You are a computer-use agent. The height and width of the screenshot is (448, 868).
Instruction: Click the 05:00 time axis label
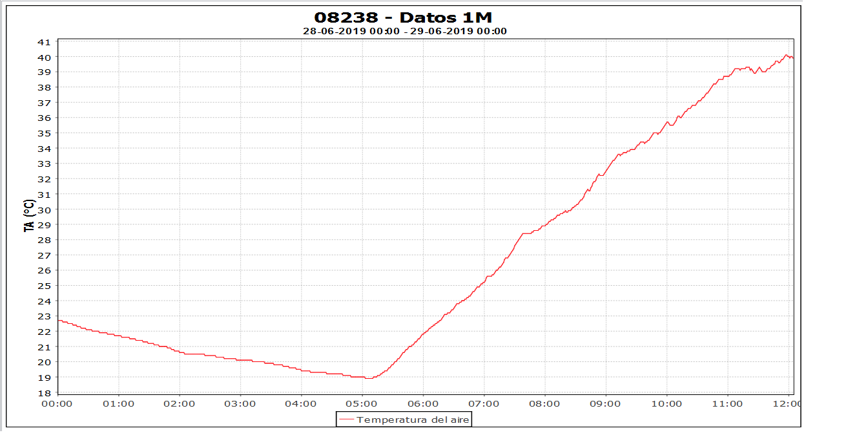click(362, 404)
